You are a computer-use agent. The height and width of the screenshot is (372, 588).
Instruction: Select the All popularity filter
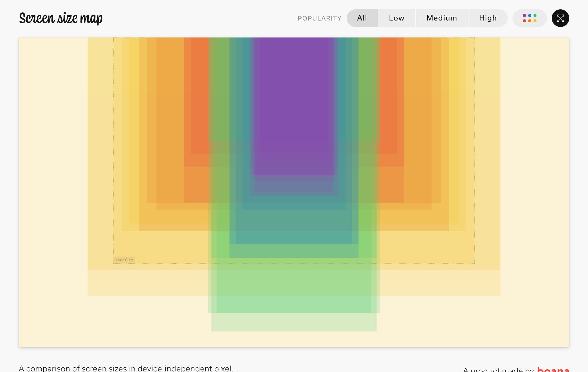tap(362, 18)
